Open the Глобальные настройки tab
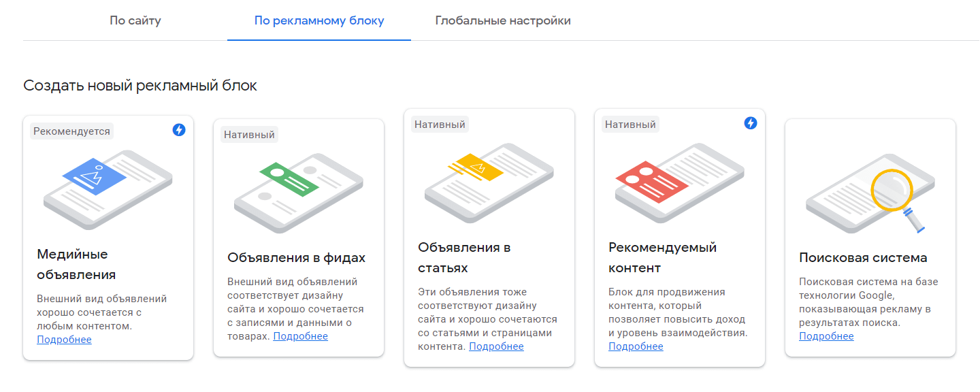Viewport: 980px width, 392px height. pos(503,20)
